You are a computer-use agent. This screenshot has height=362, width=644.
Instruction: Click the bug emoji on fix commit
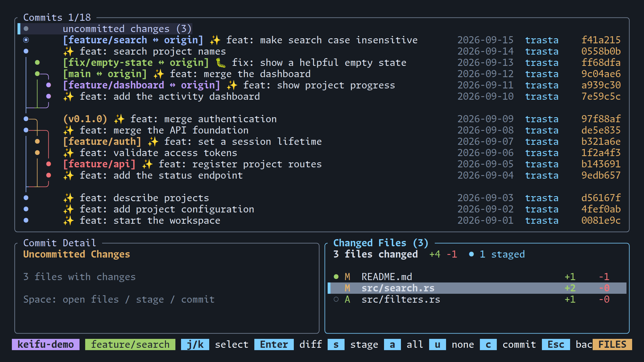click(221, 63)
